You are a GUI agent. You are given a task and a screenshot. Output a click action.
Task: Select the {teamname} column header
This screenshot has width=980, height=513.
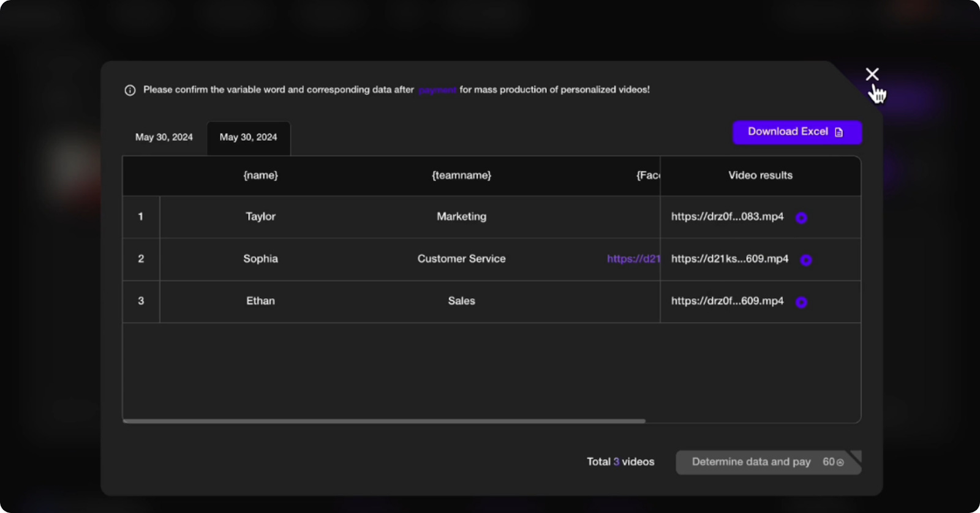click(461, 176)
